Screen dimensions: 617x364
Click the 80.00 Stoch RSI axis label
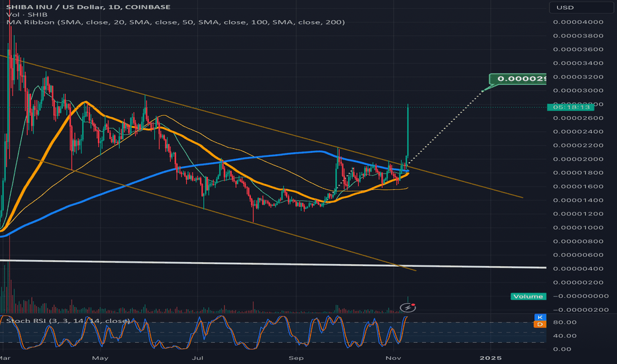click(565, 322)
